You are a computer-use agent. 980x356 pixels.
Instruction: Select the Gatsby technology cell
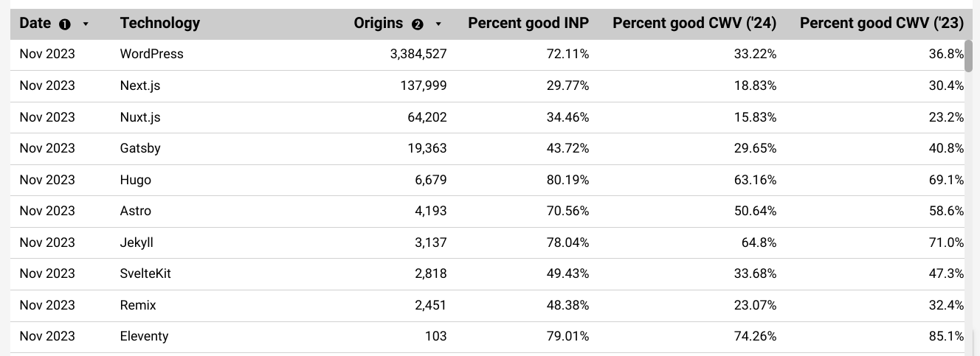pos(140,148)
